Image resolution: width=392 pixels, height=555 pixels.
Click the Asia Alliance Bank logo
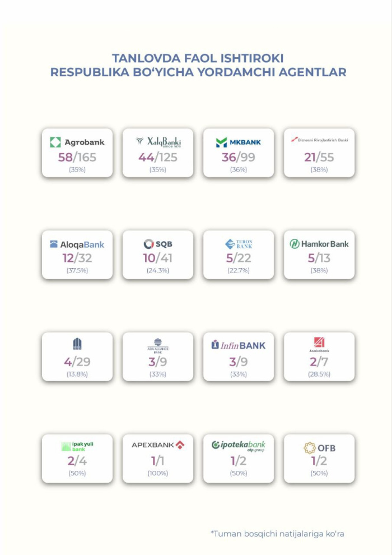(158, 344)
